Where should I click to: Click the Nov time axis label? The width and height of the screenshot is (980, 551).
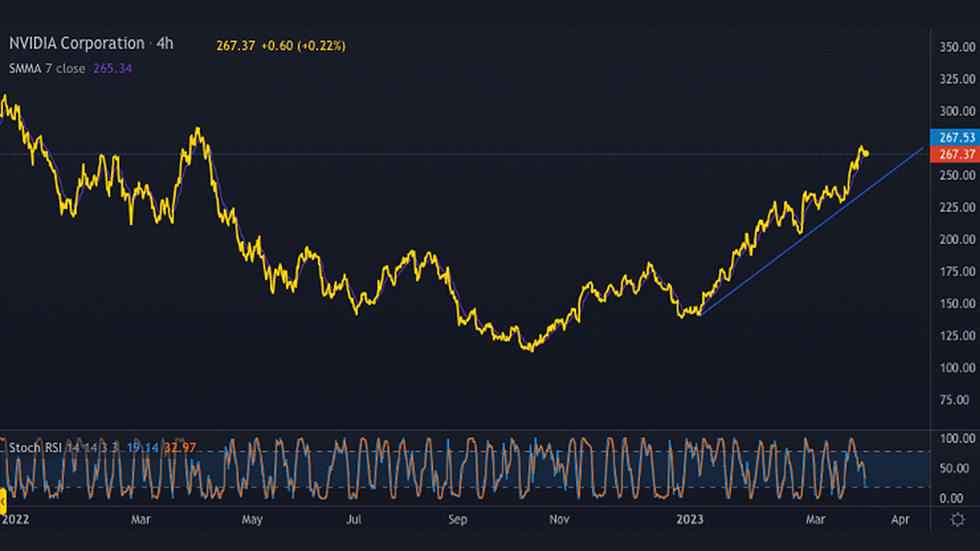pyautogui.click(x=559, y=519)
